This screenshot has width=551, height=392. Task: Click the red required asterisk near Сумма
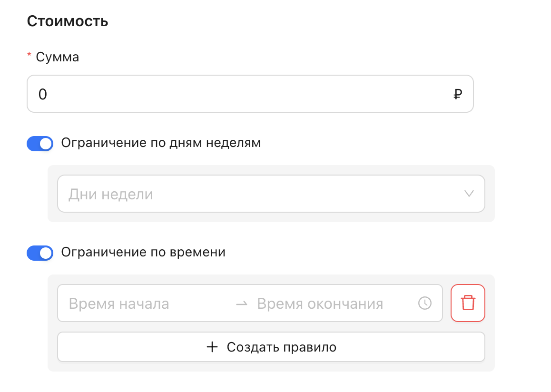tap(29, 57)
